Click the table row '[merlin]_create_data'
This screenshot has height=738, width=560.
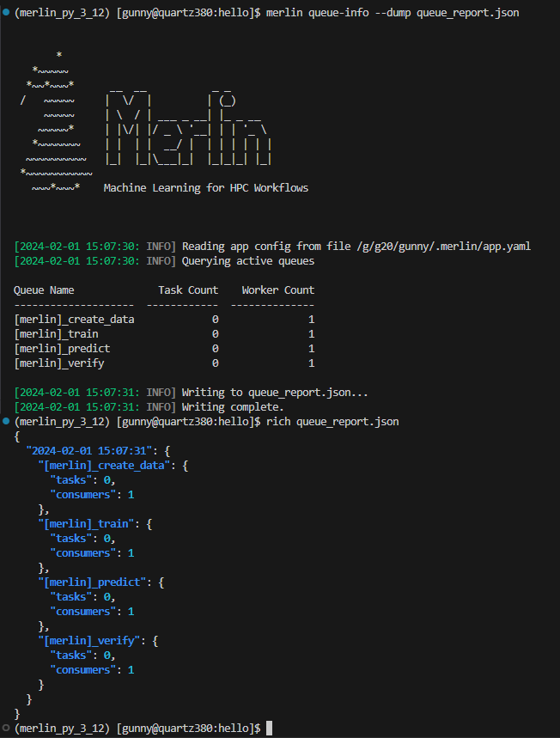[x=164, y=319]
